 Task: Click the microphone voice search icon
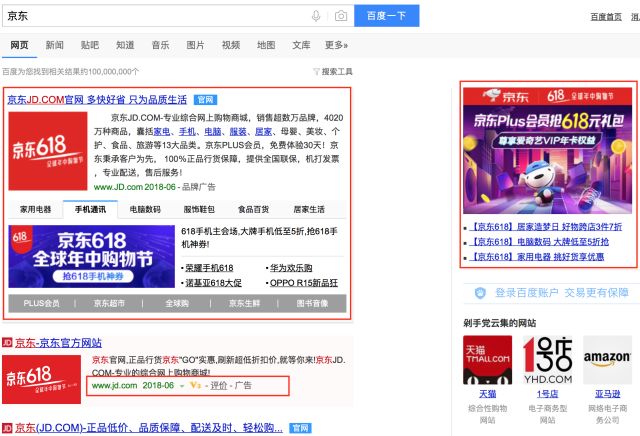coord(316,16)
